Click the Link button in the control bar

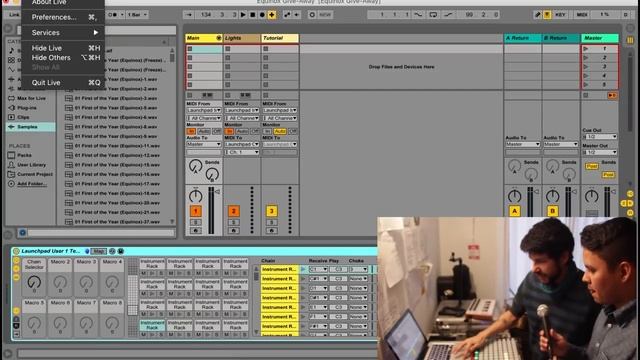click(x=15, y=15)
